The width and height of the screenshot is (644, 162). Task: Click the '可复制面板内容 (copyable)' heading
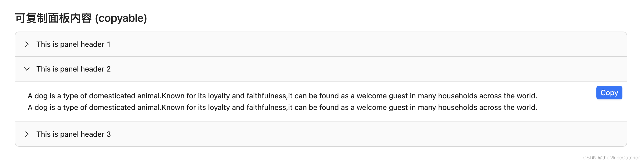(81, 18)
